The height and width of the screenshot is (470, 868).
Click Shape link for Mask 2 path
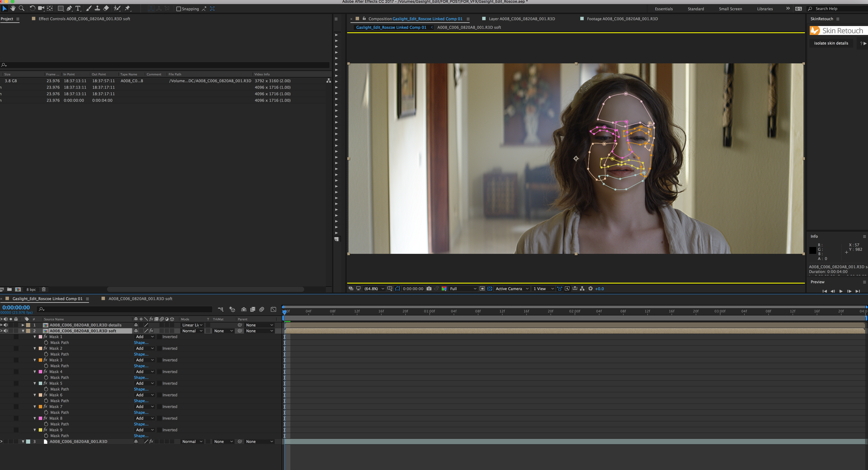[141, 355]
